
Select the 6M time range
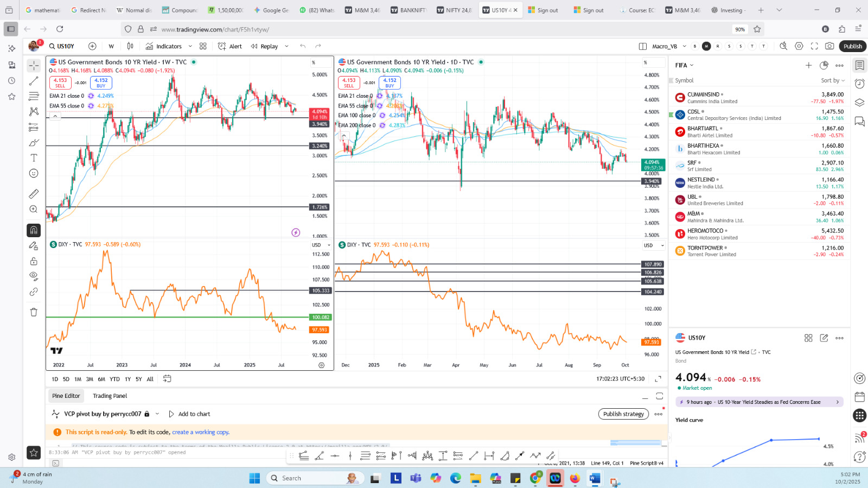(101, 379)
